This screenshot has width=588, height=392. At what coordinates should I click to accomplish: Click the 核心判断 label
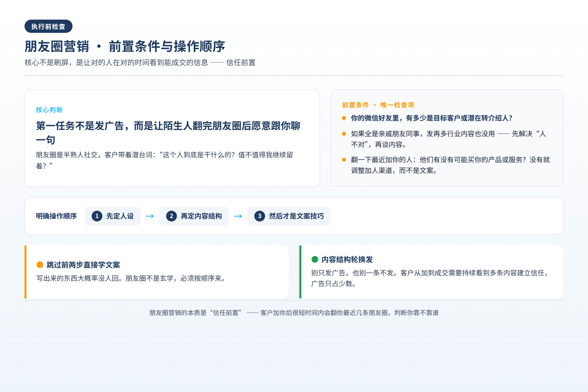49,110
